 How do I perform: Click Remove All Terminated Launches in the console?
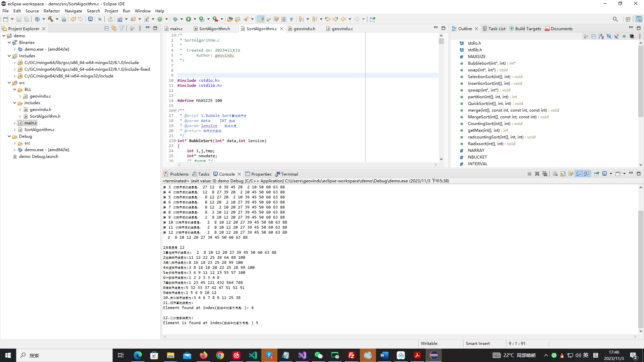545,174
